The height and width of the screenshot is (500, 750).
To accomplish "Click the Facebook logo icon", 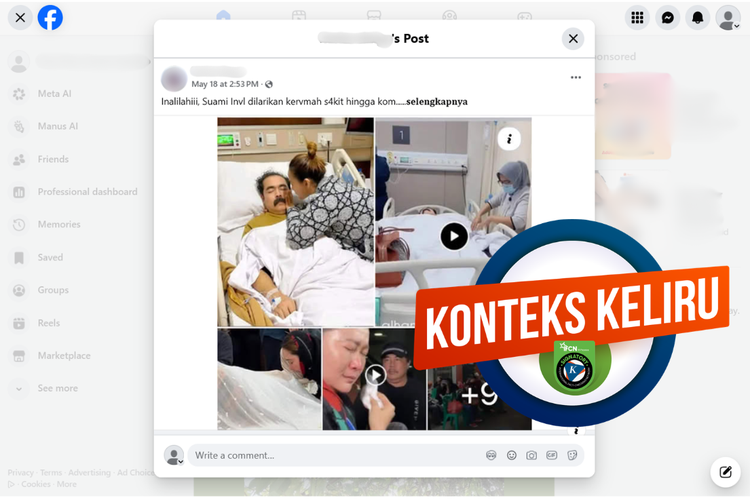I will coord(50,18).
